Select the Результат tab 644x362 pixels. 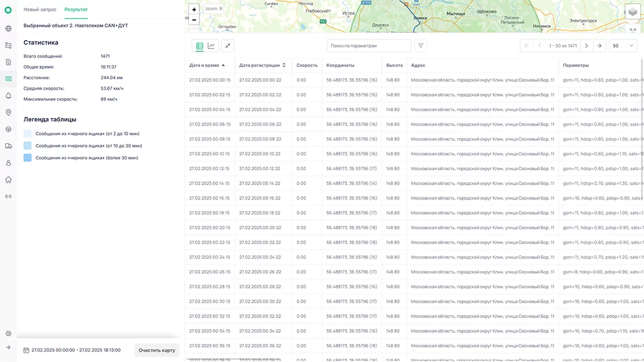click(76, 10)
